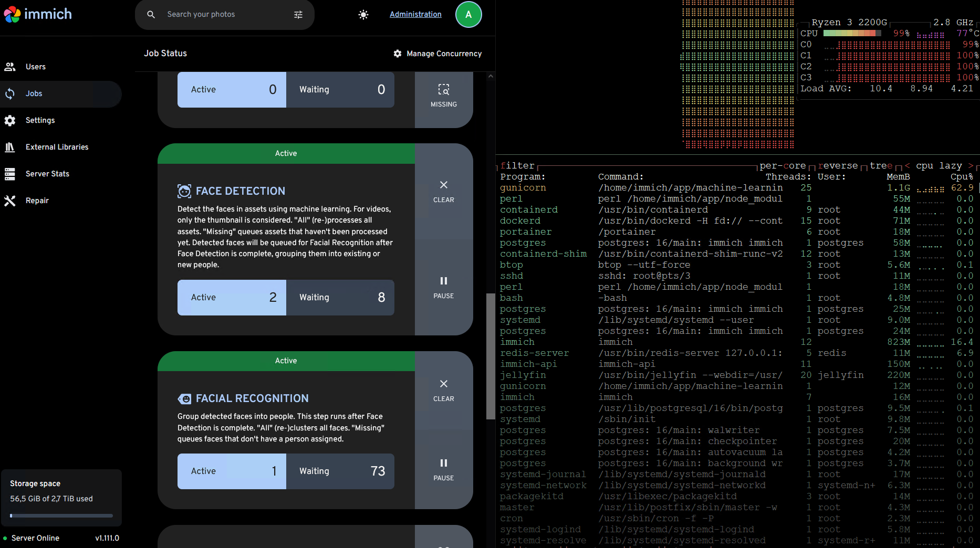Click the 2.8 GHz frequency label in btop
980x548 pixels.
coord(953,22)
